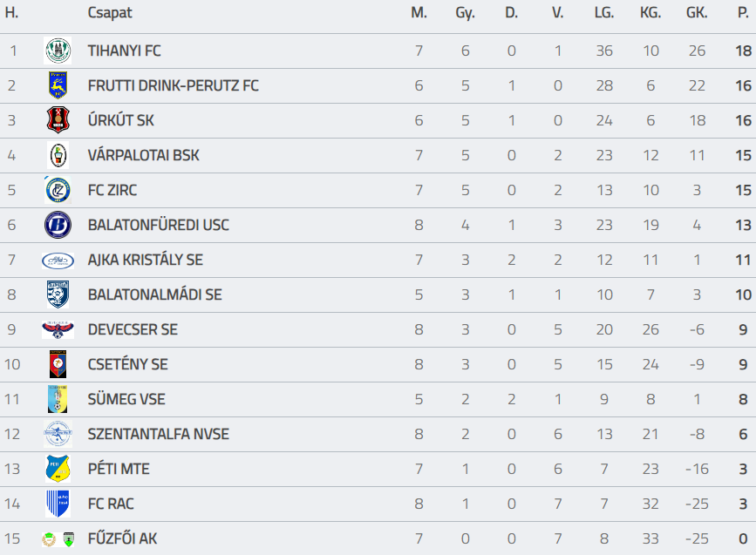Click the Balatonfüredi USC round logo
This screenshot has width=756, height=555.
(x=58, y=225)
